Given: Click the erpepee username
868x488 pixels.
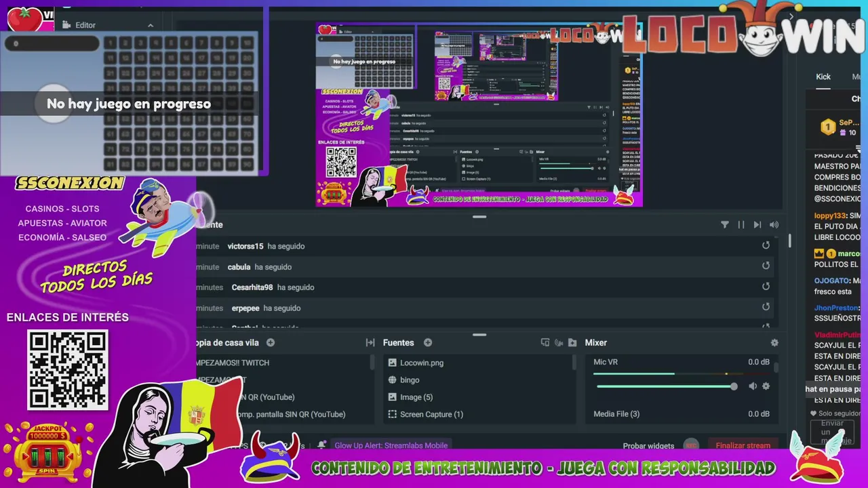Looking at the screenshot, I should coord(245,308).
